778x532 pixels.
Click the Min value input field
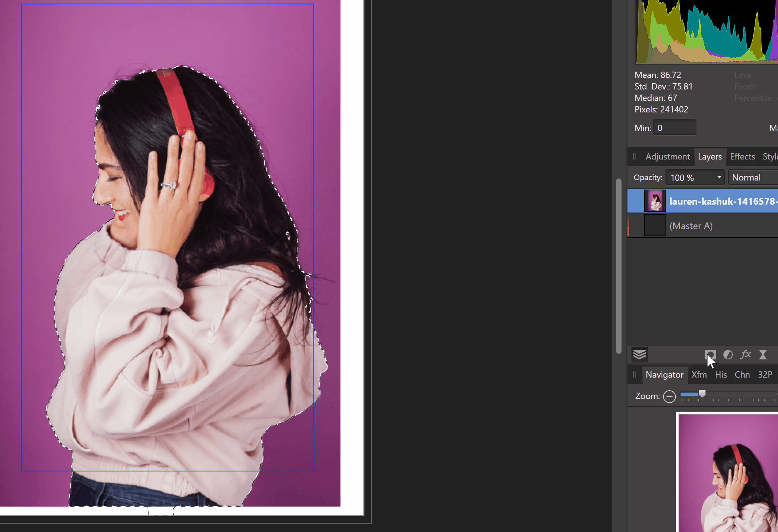tap(674, 127)
